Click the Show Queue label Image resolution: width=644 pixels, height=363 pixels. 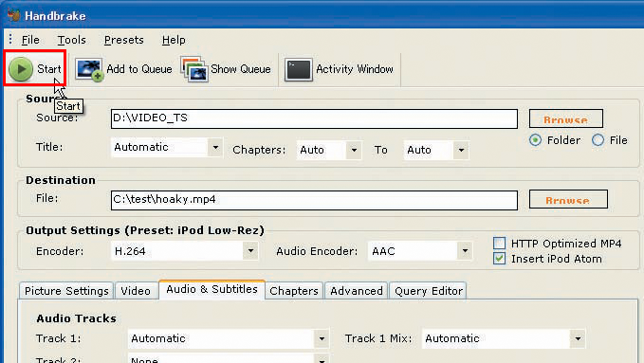pyautogui.click(x=241, y=69)
